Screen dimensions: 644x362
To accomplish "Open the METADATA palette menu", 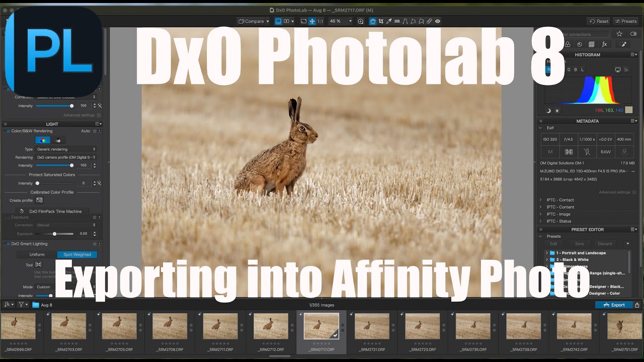I will tap(634, 121).
